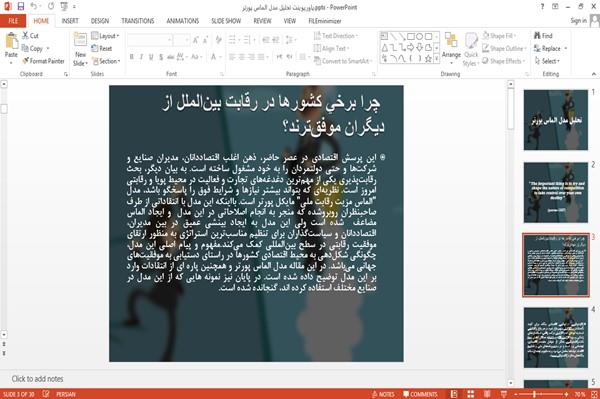Open the Arrange tool

tap(451, 49)
